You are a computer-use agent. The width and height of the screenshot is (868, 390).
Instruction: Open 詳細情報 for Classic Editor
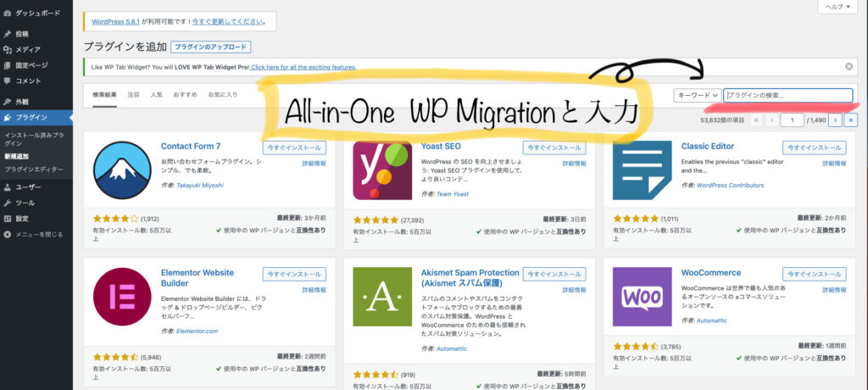pyautogui.click(x=834, y=164)
